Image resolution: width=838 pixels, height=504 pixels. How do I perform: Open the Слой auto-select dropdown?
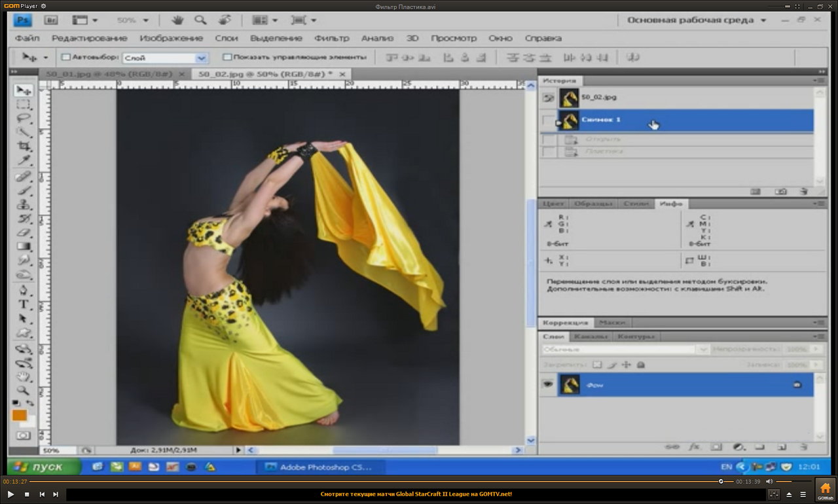tap(201, 58)
